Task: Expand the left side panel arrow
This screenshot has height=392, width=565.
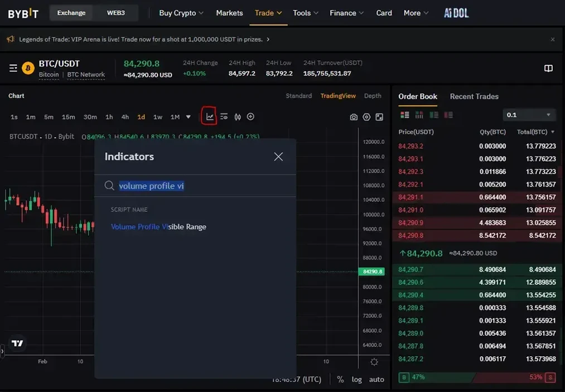Action: (x=2, y=351)
